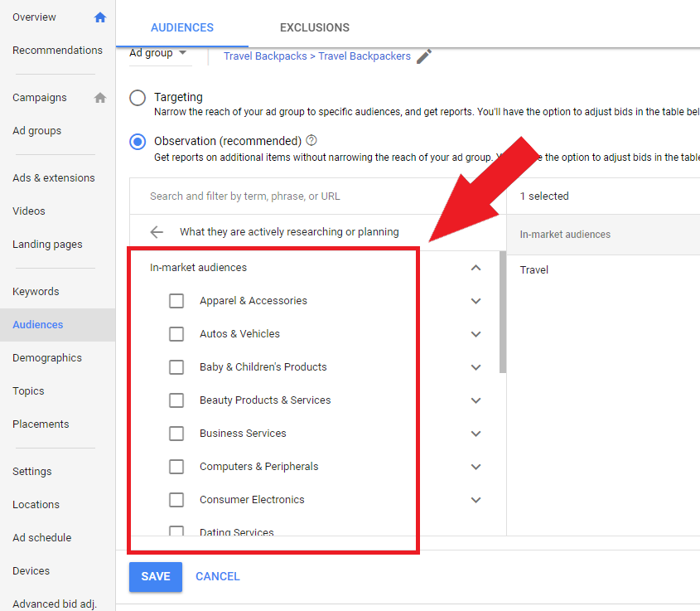700x611 pixels.
Task: Click the home icon beside Overview
Action: click(99, 17)
